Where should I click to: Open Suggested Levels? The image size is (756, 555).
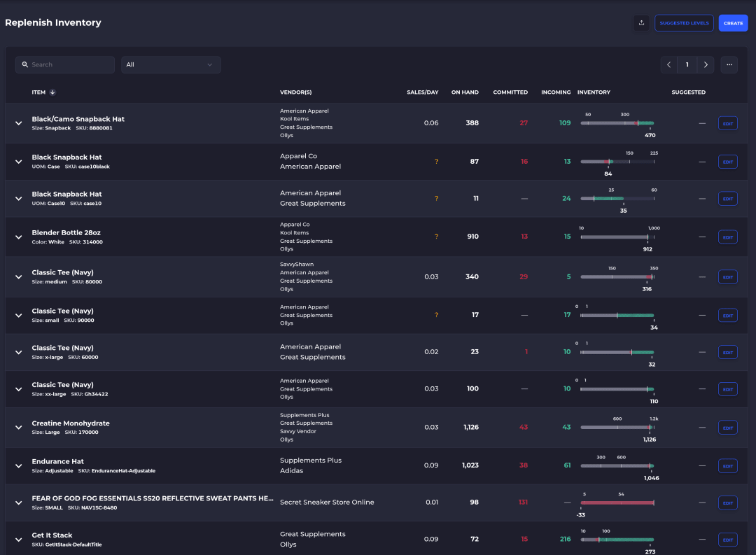click(x=684, y=22)
